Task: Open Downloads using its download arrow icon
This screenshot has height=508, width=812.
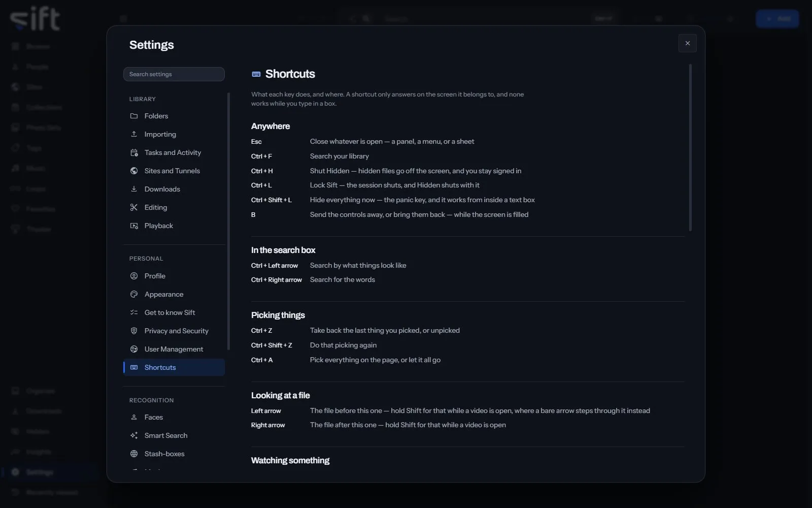Action: click(134, 189)
